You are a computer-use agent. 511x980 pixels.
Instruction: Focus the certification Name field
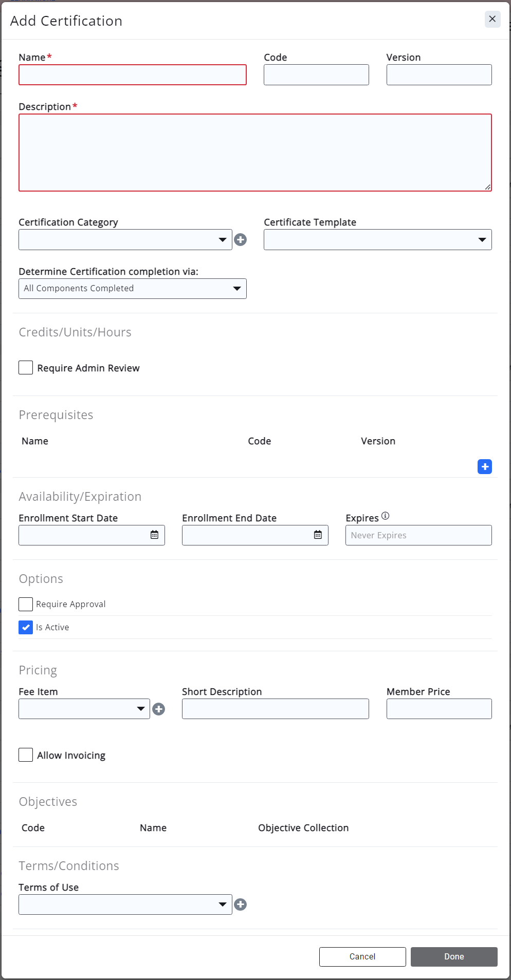(x=133, y=74)
